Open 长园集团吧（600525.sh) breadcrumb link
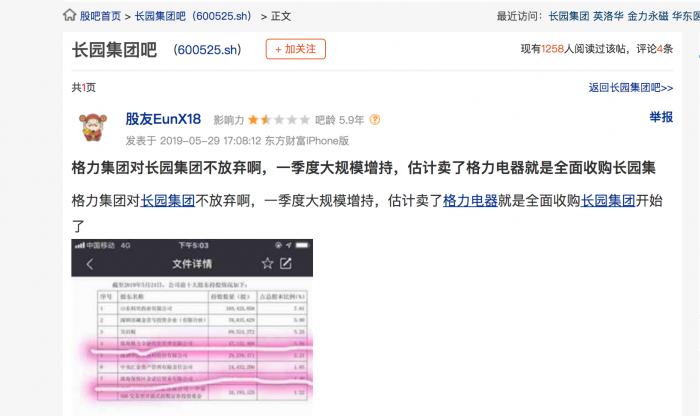Image resolution: width=700 pixels, height=416 pixels. (193, 16)
